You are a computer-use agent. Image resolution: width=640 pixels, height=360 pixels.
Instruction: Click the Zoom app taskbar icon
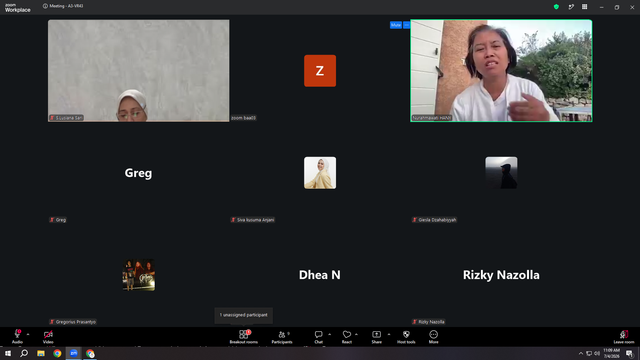coord(74,353)
